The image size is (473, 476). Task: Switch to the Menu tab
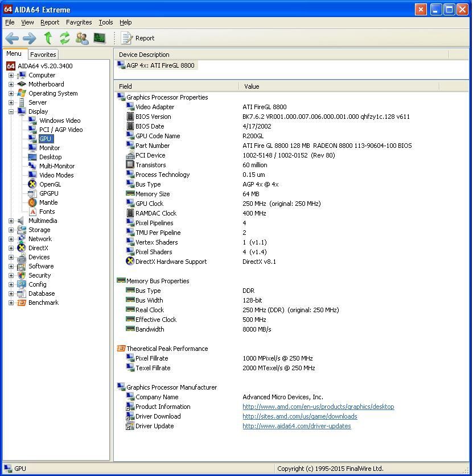pyautogui.click(x=14, y=53)
